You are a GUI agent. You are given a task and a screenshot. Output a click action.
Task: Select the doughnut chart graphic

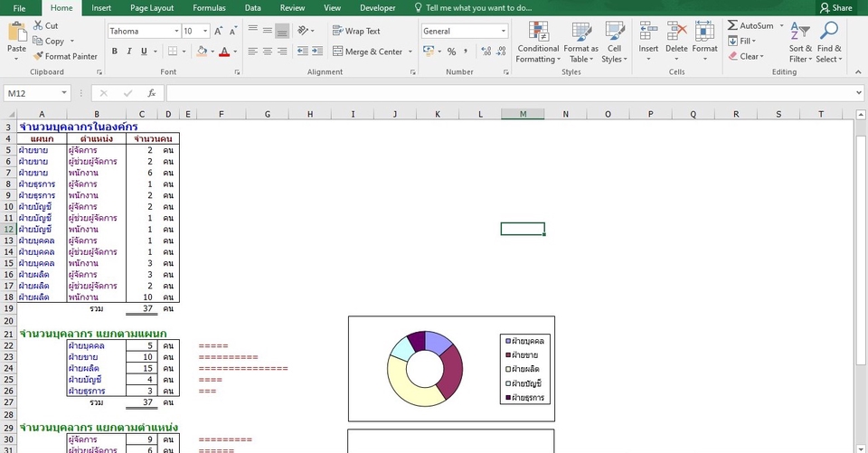click(x=425, y=369)
